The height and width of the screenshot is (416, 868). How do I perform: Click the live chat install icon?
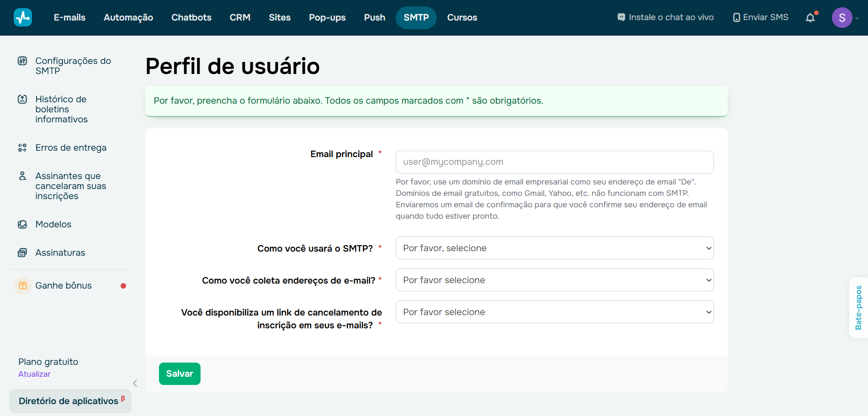pos(621,17)
